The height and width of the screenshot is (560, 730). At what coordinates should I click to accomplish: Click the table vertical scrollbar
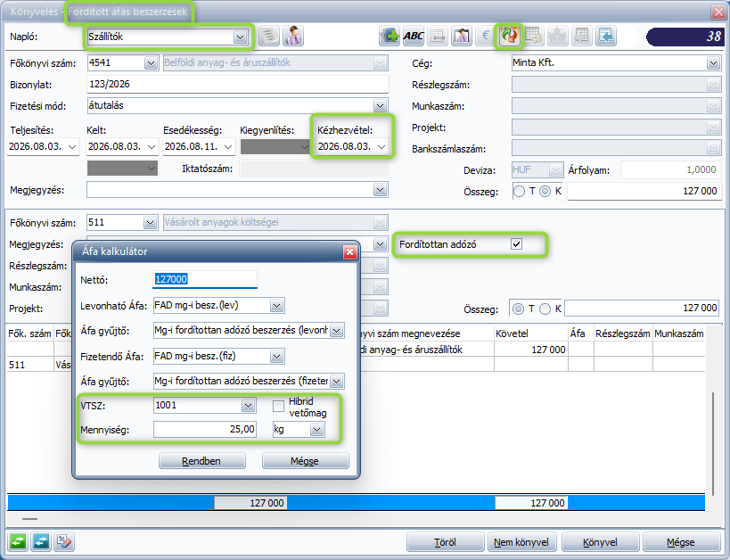point(713,444)
